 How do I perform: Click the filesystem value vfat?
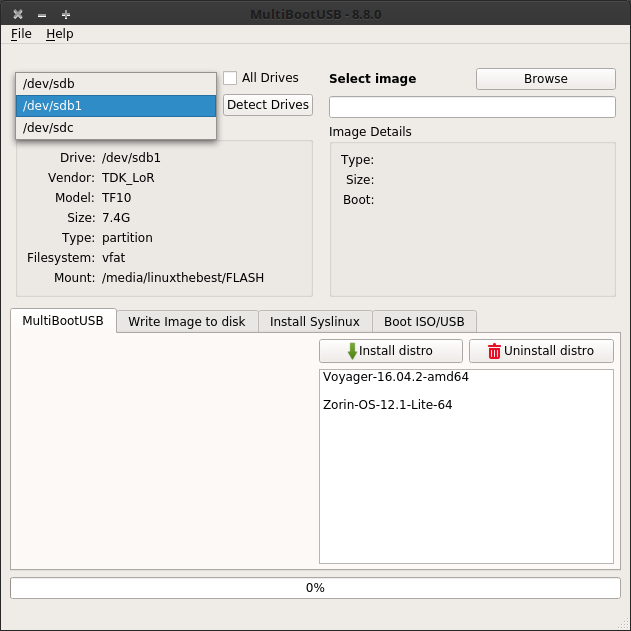(113, 258)
